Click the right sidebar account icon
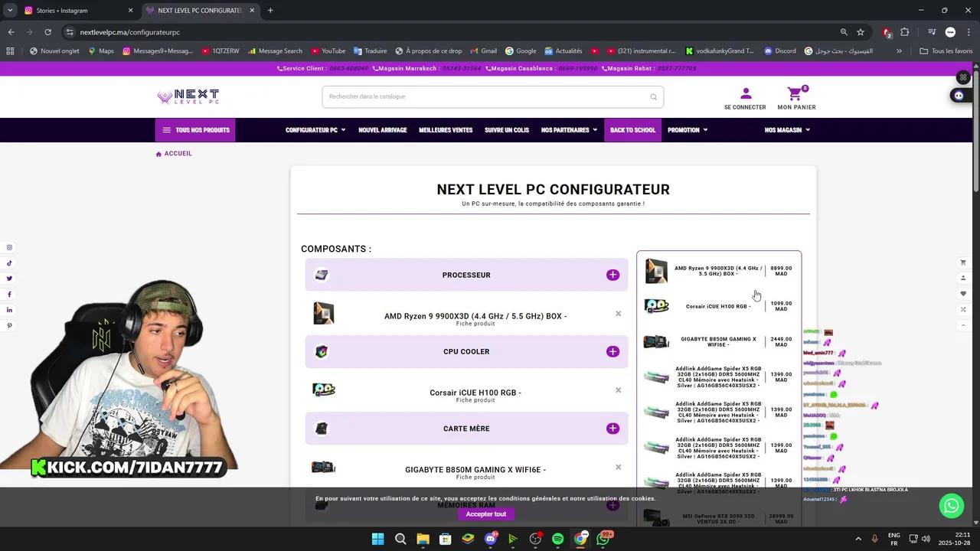This screenshot has height=551, width=980. 963,278
